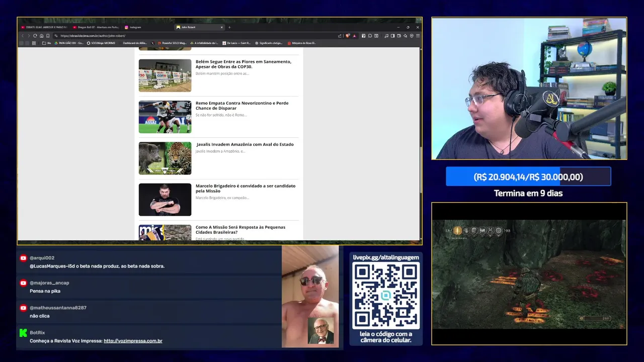Open the X (Twitter) bookmark icon
The height and width of the screenshot is (362, 644).
152,43
